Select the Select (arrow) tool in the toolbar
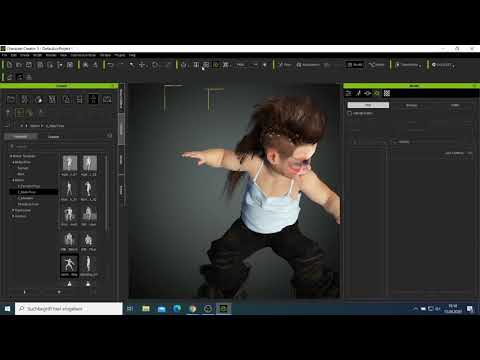This screenshot has width=480, height=360. coord(132,65)
